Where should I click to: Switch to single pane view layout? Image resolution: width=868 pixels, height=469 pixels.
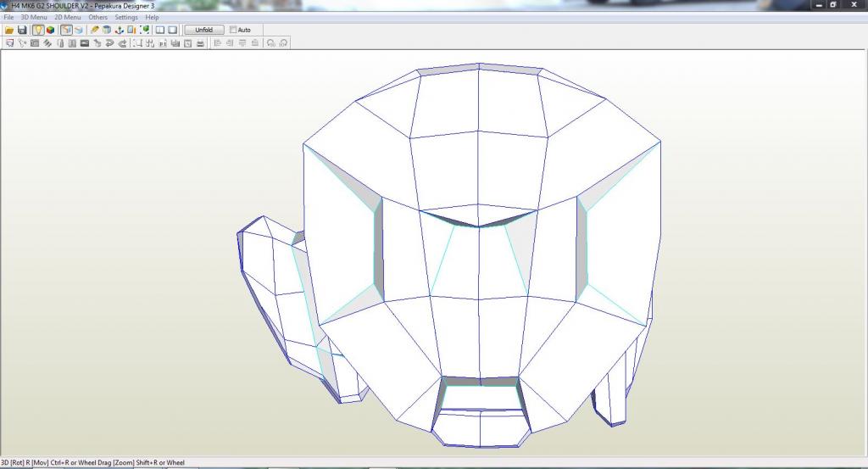pos(173,30)
